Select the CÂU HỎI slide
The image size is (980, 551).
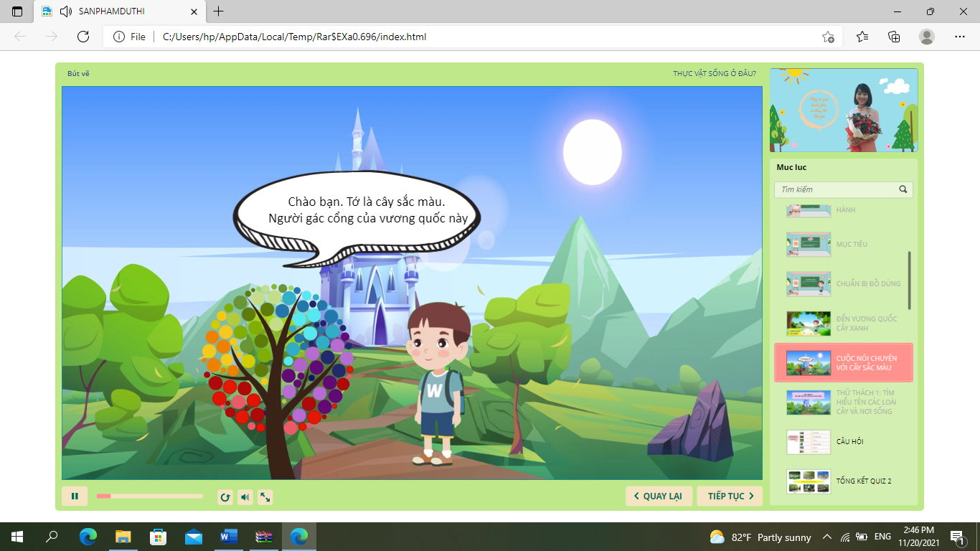843,442
